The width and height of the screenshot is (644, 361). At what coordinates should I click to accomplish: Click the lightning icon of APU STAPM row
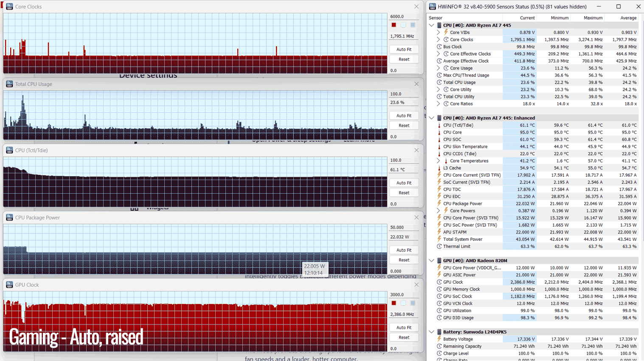439,232
